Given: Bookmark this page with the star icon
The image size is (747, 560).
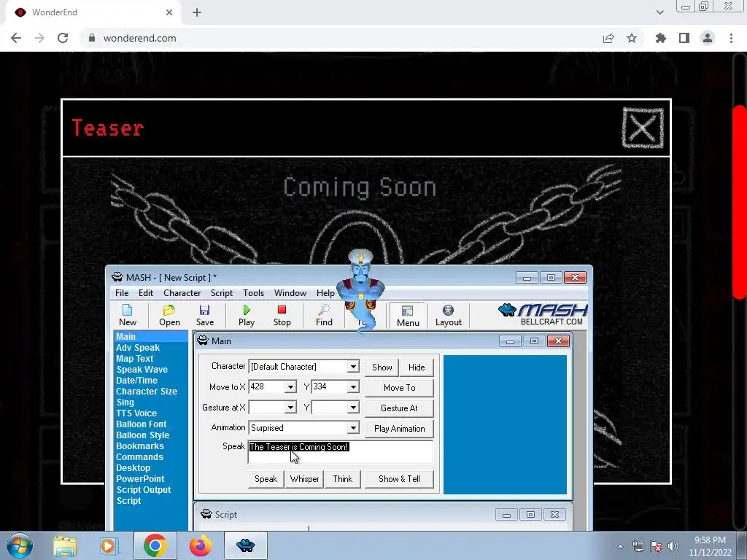Looking at the screenshot, I should point(632,38).
